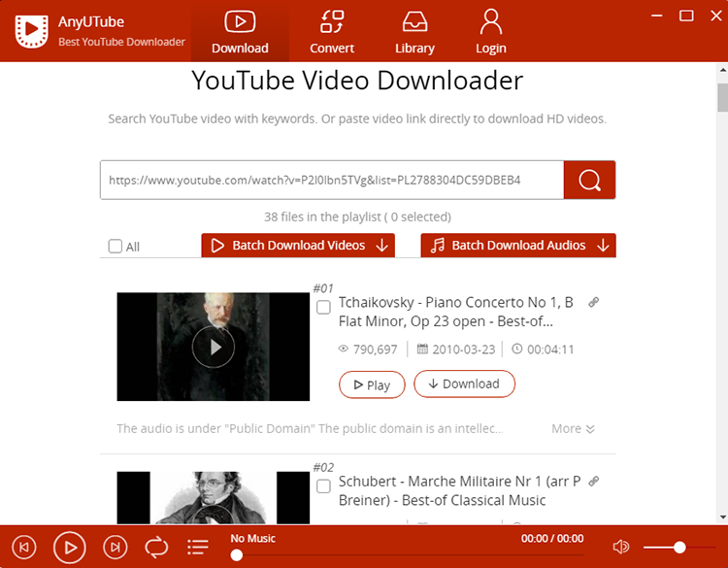Close the AnyUTube window
The width and height of the screenshot is (728, 568).
[716, 16]
